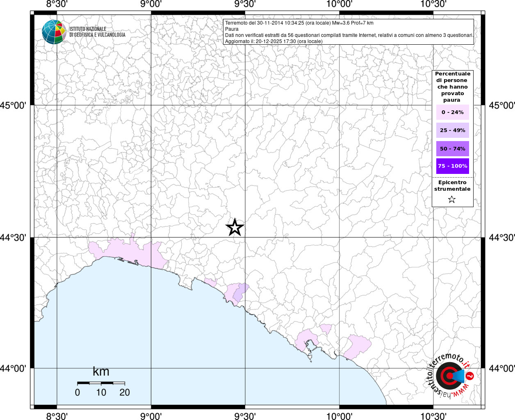This screenshot has width=515, height=420.
Task: Click the left axis label 44°30'
Action: click(x=13, y=237)
